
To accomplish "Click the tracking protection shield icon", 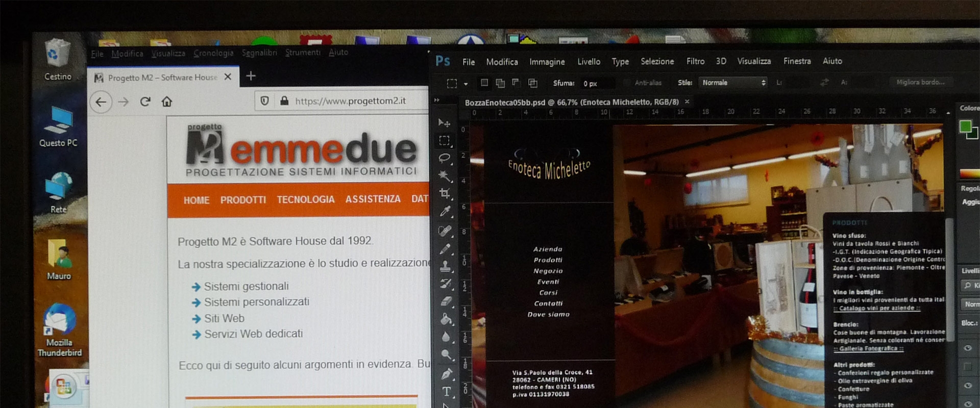I will coord(264,101).
